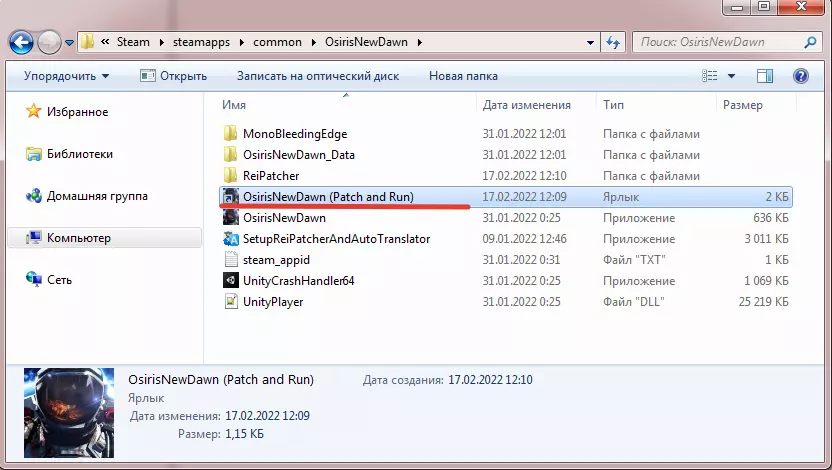The image size is (832, 470).
Task: Navigate to the Steam breadcrumb
Action: [133, 42]
